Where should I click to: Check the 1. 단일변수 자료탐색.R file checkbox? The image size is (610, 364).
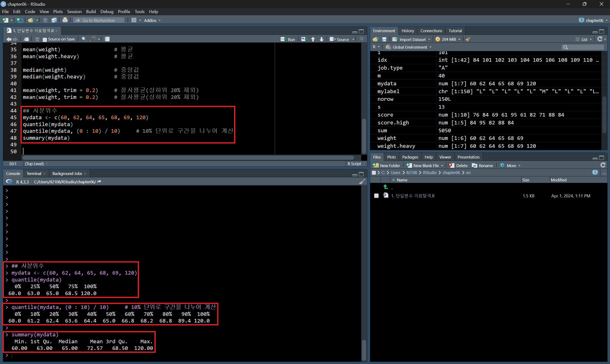pos(376,196)
